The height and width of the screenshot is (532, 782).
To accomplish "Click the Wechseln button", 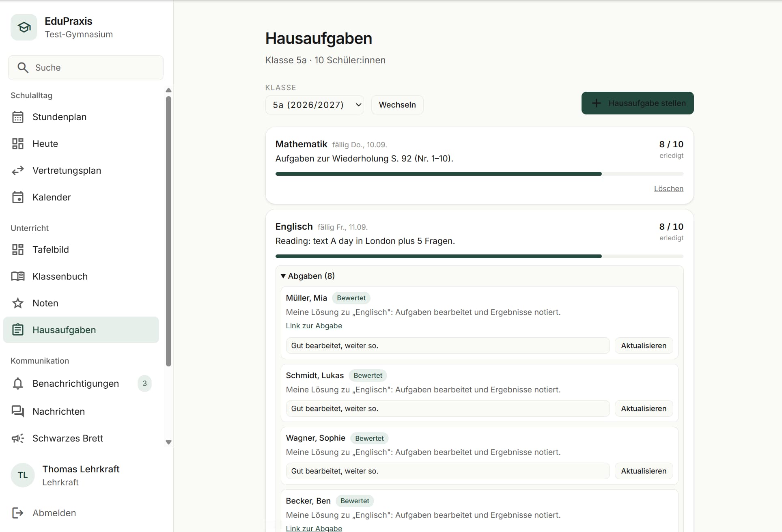I will pyautogui.click(x=397, y=105).
